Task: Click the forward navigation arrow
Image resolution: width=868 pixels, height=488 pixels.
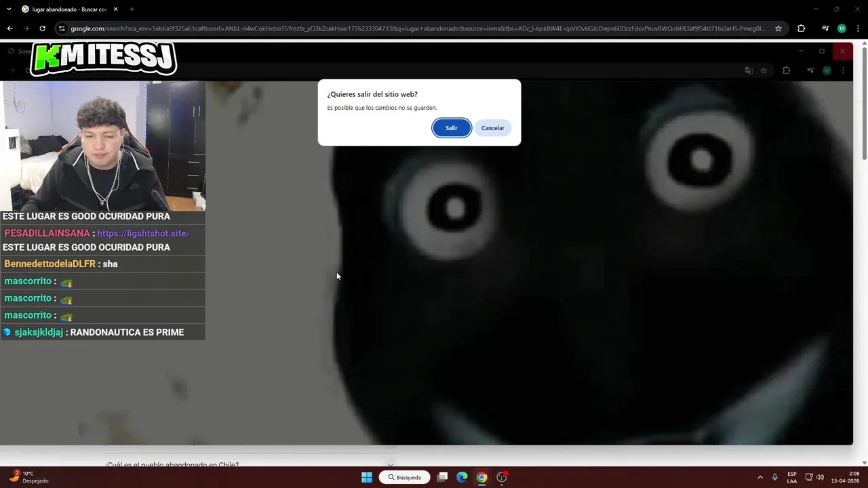Action: point(26,28)
